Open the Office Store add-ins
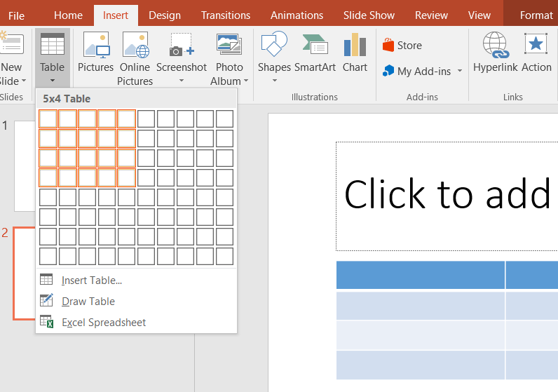This screenshot has height=392, width=558. pos(402,46)
